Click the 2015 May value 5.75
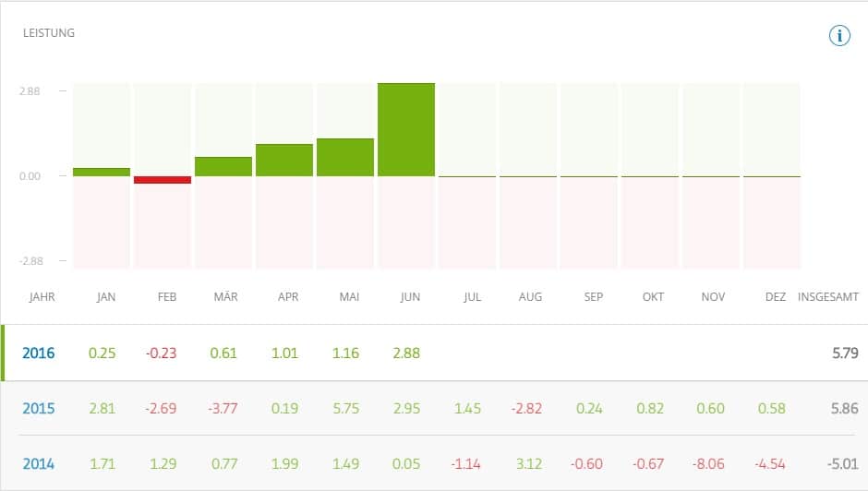The height and width of the screenshot is (491, 868). tap(345, 408)
